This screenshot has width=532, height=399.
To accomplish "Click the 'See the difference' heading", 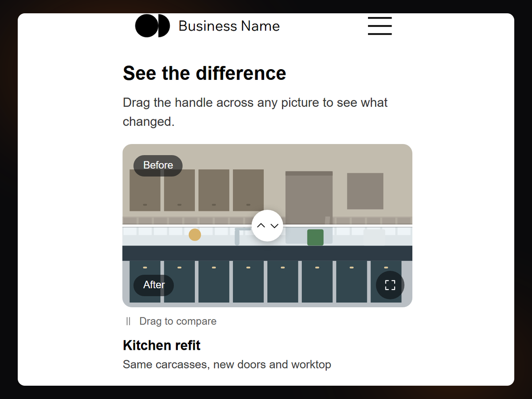I will pos(204,73).
